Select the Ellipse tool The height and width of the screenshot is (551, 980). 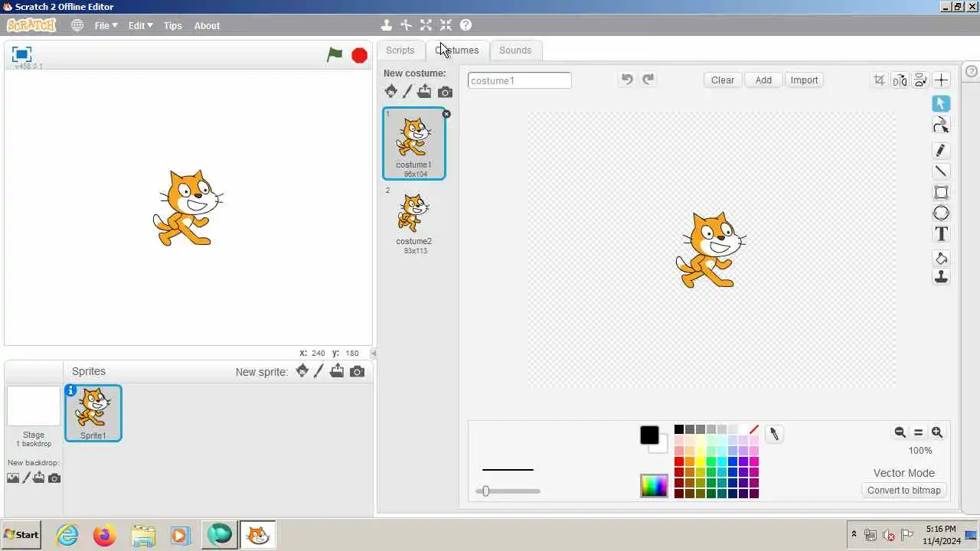click(941, 214)
